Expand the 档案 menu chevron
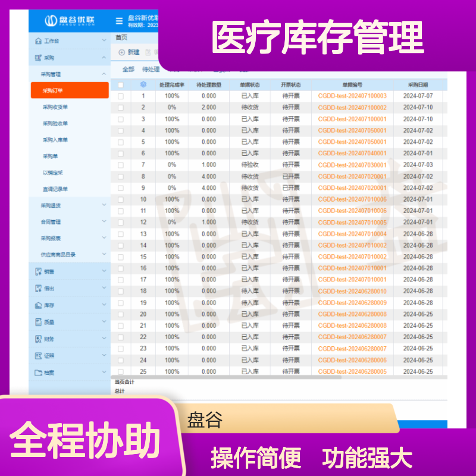The width and height of the screenshot is (476, 476). pyautogui.click(x=104, y=372)
